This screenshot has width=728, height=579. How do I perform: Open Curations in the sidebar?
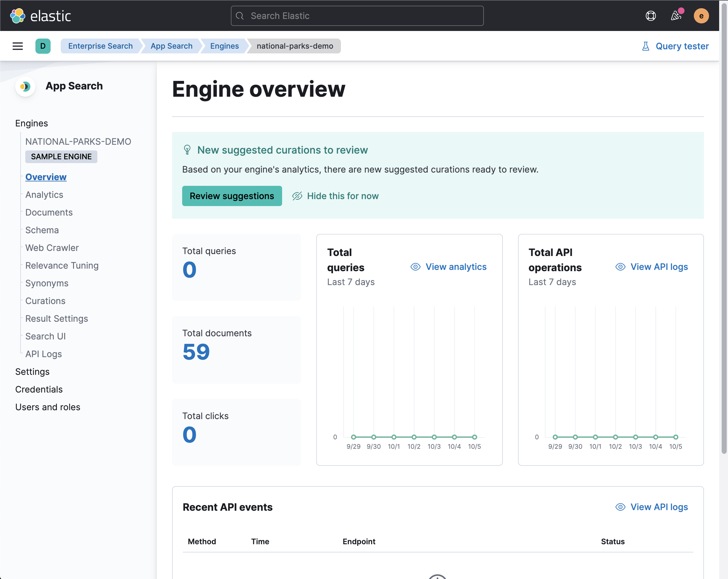point(45,301)
